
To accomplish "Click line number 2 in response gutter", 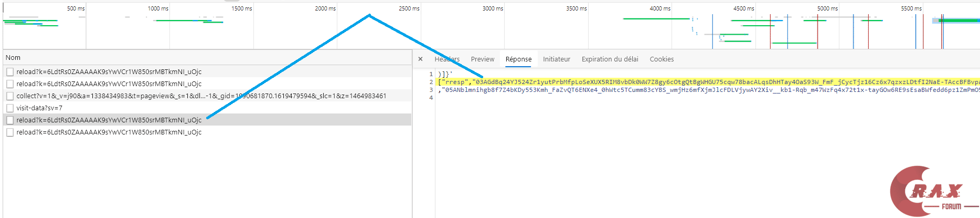I will click(431, 82).
